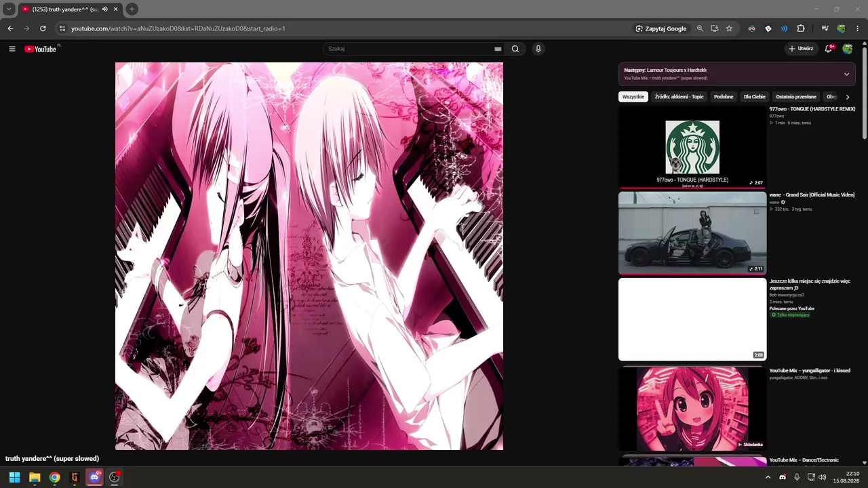Open Discord from the taskbar
This screenshot has height=488, width=868.
[x=94, y=477]
